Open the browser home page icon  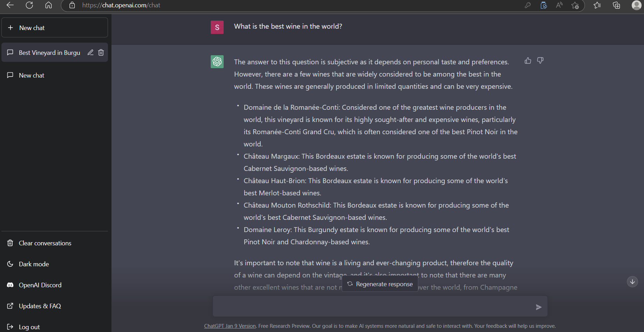49,5
